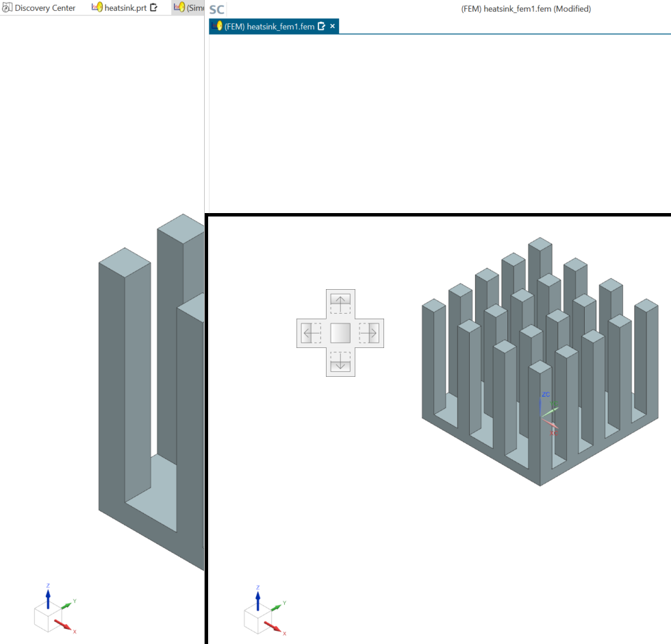Click the Discovery Center compass icon
Viewport: 671px width, 644px height.
(x=8, y=8)
